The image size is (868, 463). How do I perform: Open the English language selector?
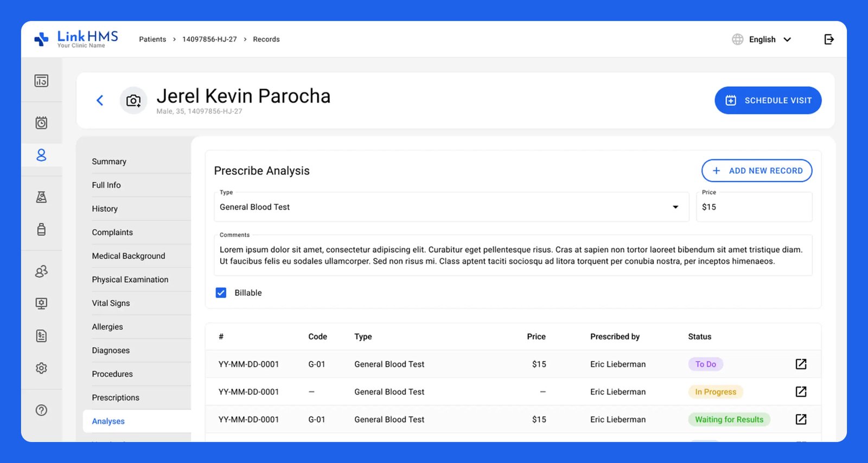[762, 40]
